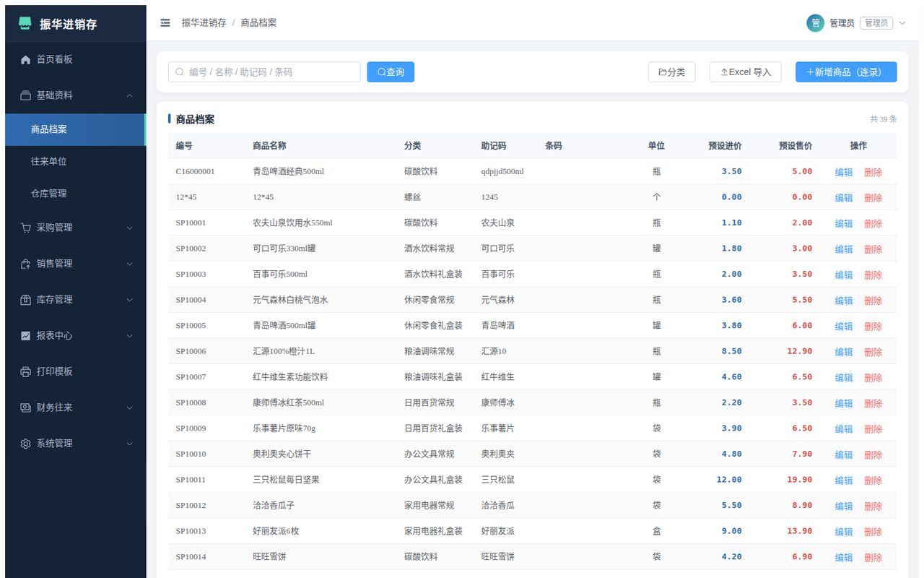Viewport: 924px width, 578px height.
Task: Click the 销售管理 bag icon
Action: 25,264
